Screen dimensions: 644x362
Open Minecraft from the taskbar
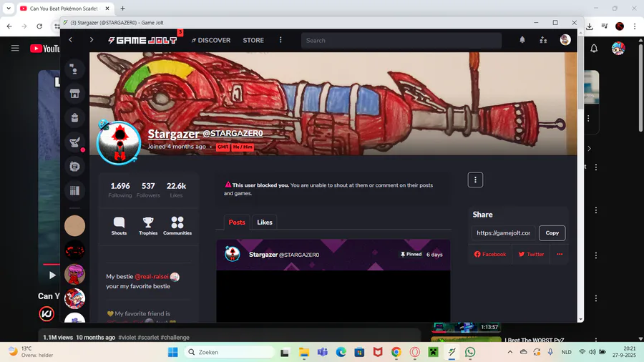[434, 352]
